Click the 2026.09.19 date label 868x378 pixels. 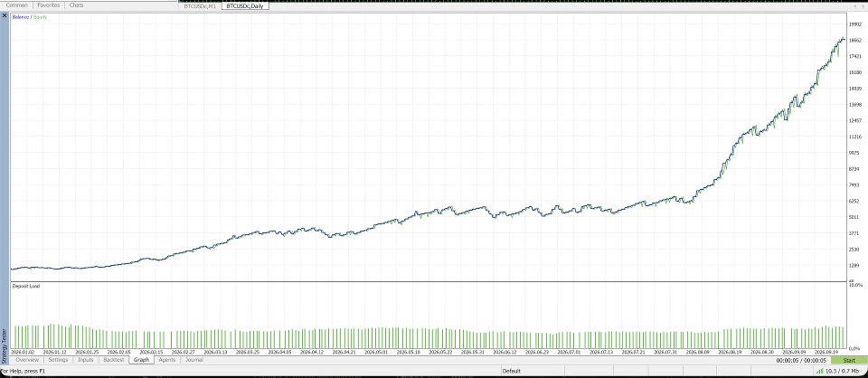click(x=827, y=352)
